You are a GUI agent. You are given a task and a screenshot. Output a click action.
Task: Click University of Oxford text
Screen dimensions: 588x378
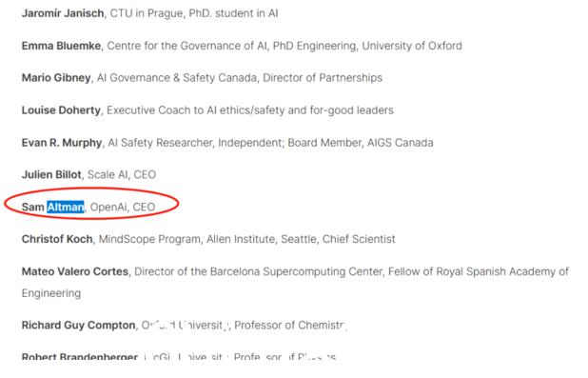412,46
